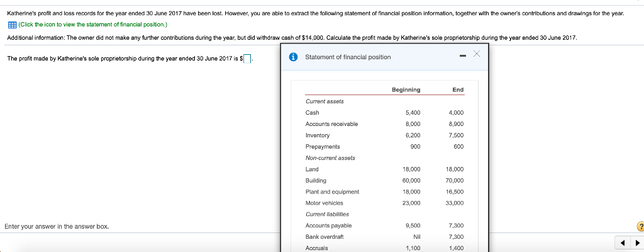Viewport: 644px width, 252px height.
Task: Click the Accounts receivable row label
Action: pyautogui.click(x=331, y=124)
